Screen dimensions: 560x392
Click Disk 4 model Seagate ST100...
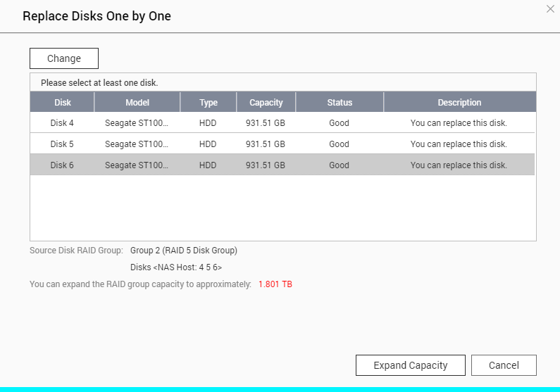(x=137, y=123)
